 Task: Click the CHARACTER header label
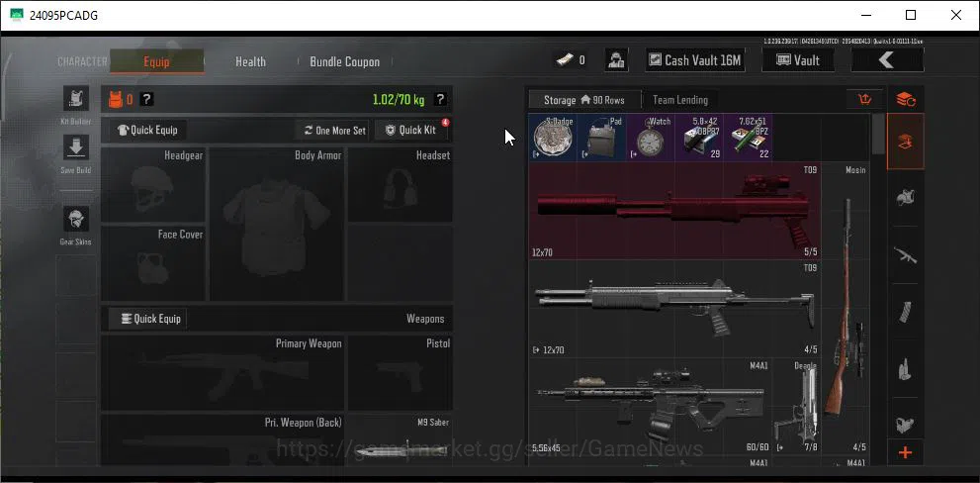point(82,61)
